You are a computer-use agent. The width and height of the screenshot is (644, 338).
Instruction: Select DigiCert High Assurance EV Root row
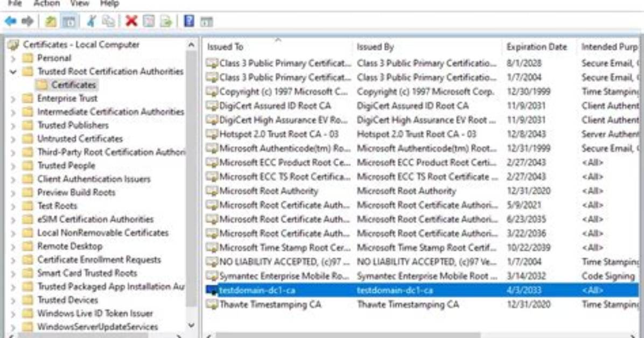point(422,120)
